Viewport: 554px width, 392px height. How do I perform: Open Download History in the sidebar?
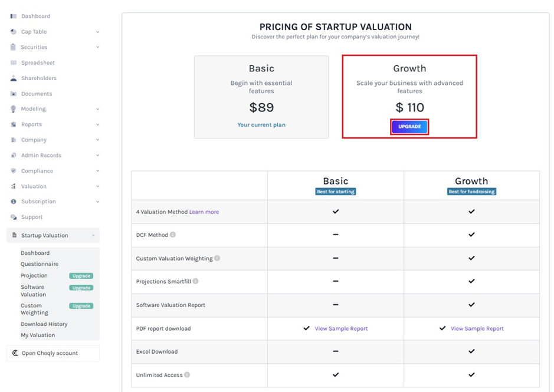pyautogui.click(x=44, y=324)
